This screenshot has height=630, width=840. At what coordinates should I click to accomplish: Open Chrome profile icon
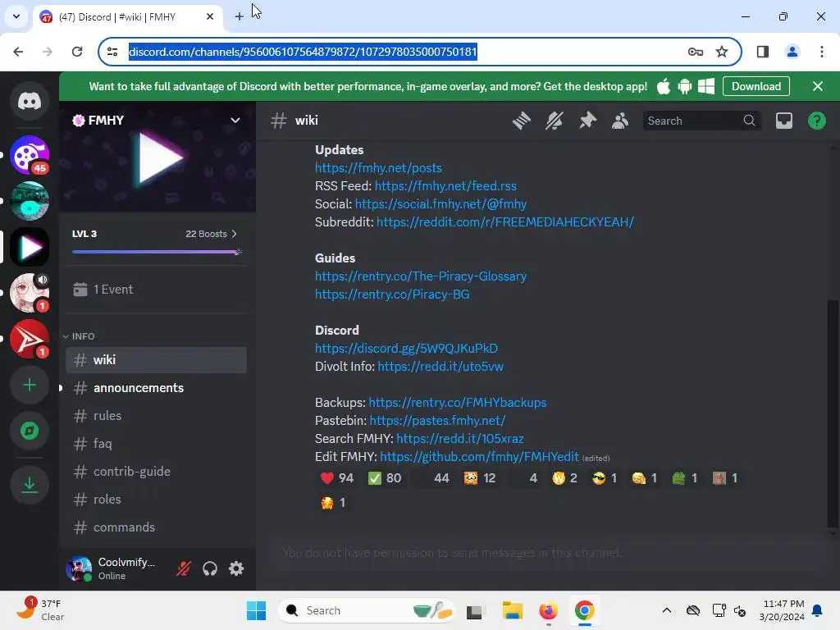(x=792, y=52)
